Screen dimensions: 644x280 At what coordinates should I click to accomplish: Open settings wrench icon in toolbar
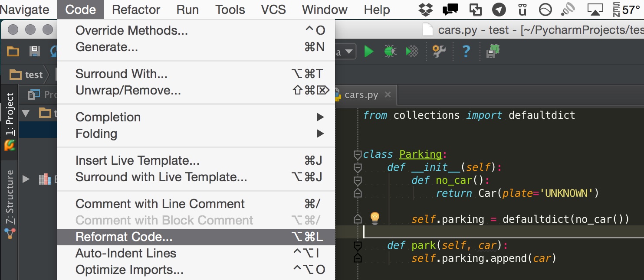coord(439,52)
